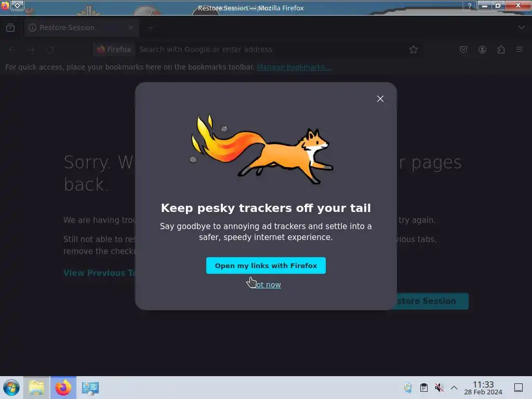
Task: Expand hidden system tray icons arrow
Action: click(x=454, y=388)
